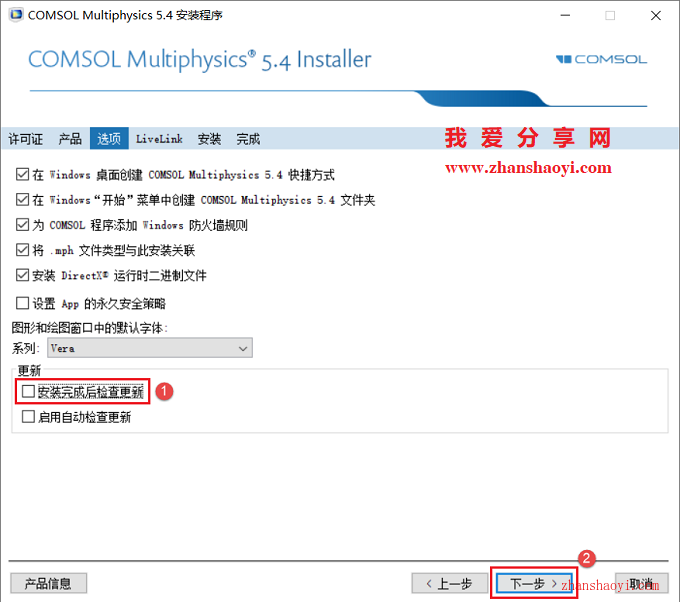Click the COMSOL logo in header
Viewport: 680px width, 602px height.
[602, 59]
